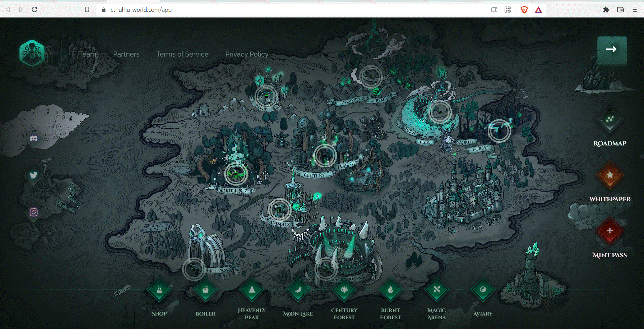This screenshot has width=644, height=329.
Task: Open the Instagram social icon
Action: pos(34,212)
